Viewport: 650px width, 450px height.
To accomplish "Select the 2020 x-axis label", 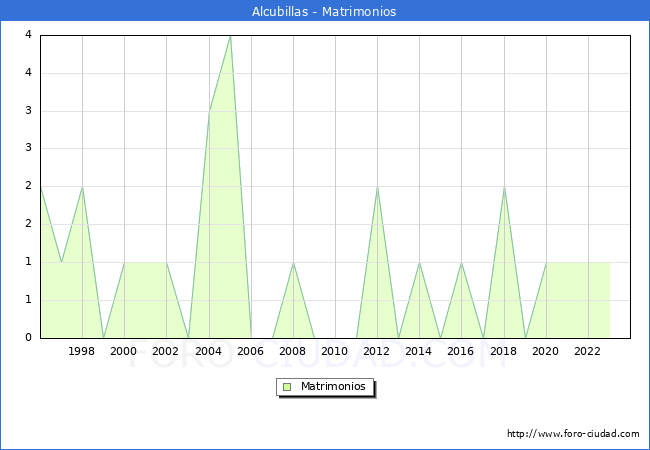I will point(546,351).
